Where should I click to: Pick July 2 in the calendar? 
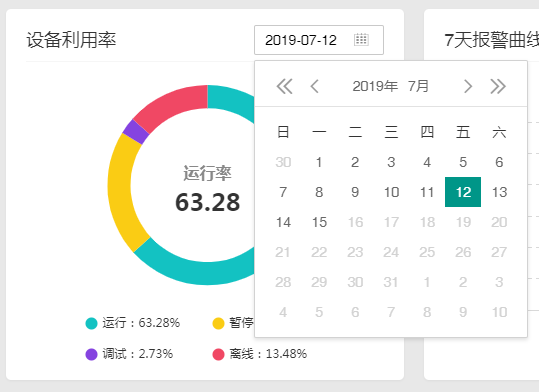point(355,162)
